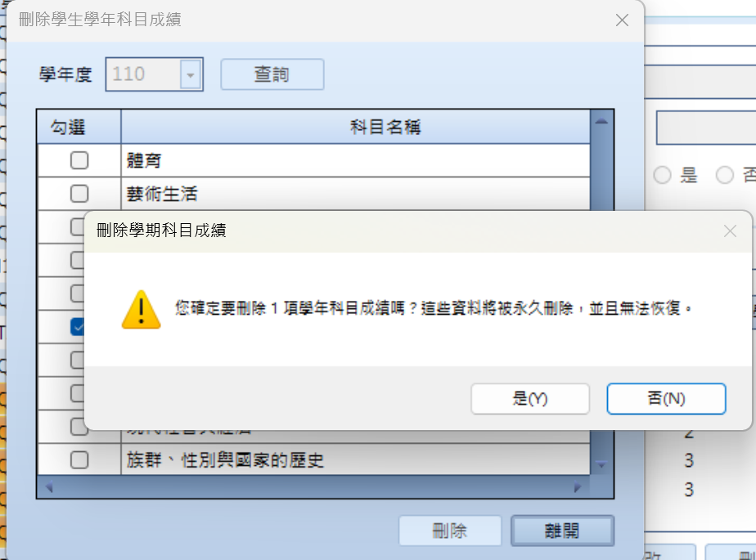The width and height of the screenshot is (756, 560).
Task: Close the 刪除學期科目成績 confirmation dialog
Action: point(730,231)
